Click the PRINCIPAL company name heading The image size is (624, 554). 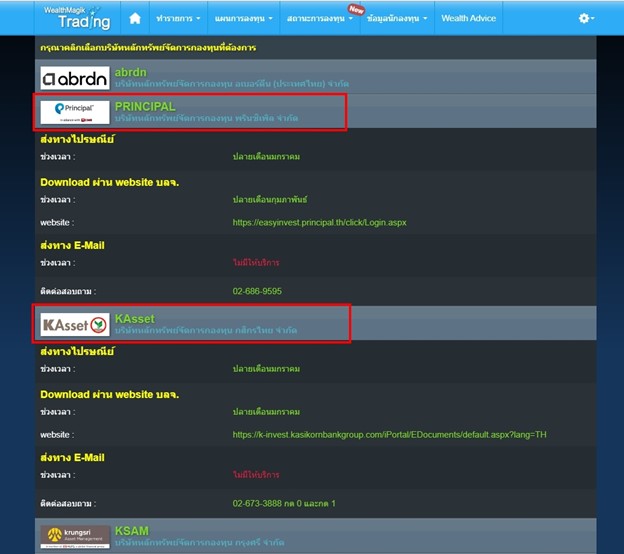(145, 107)
